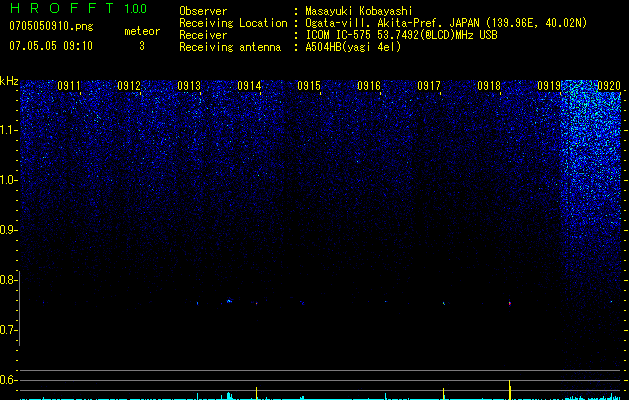Click the 0.6 frequency axis label
Viewport: 629px width, 400px height.
pyautogui.click(x=8, y=380)
